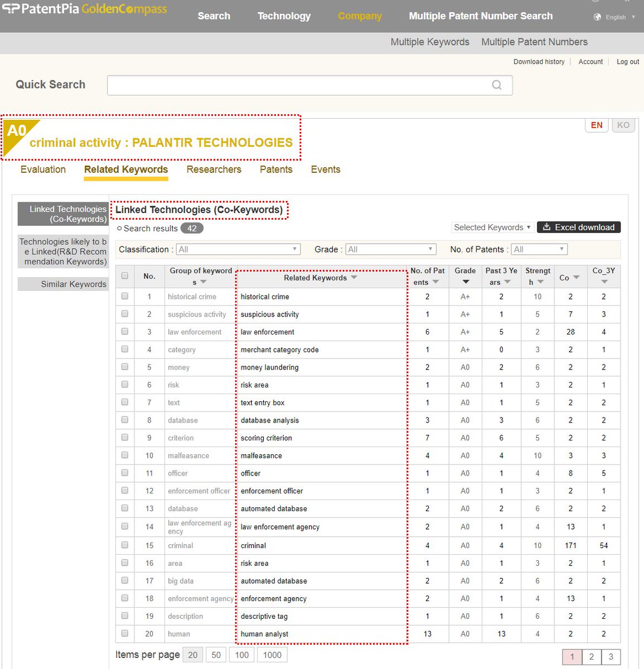The image size is (644, 669).
Task: Sort by Co_3Y column arrow
Action: (x=604, y=282)
